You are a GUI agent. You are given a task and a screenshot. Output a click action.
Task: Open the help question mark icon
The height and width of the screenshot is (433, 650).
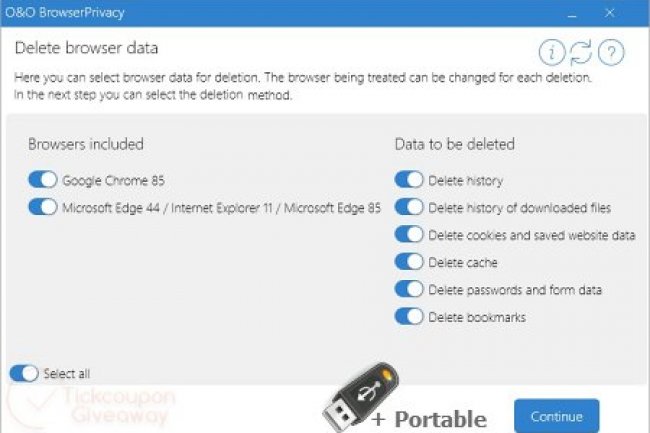pyautogui.click(x=610, y=53)
